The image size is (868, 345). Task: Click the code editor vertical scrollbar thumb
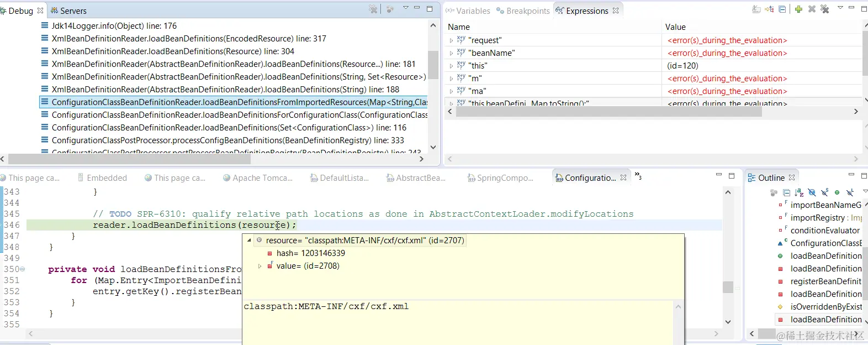(x=728, y=287)
